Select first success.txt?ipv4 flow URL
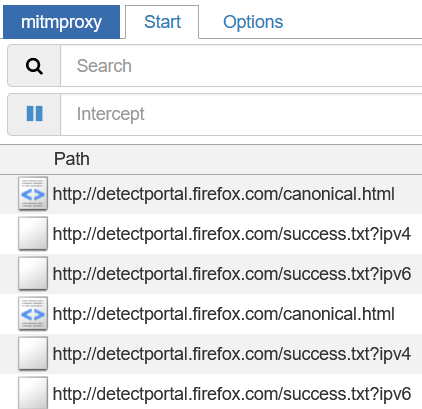The width and height of the screenshot is (422, 409). [x=232, y=234]
